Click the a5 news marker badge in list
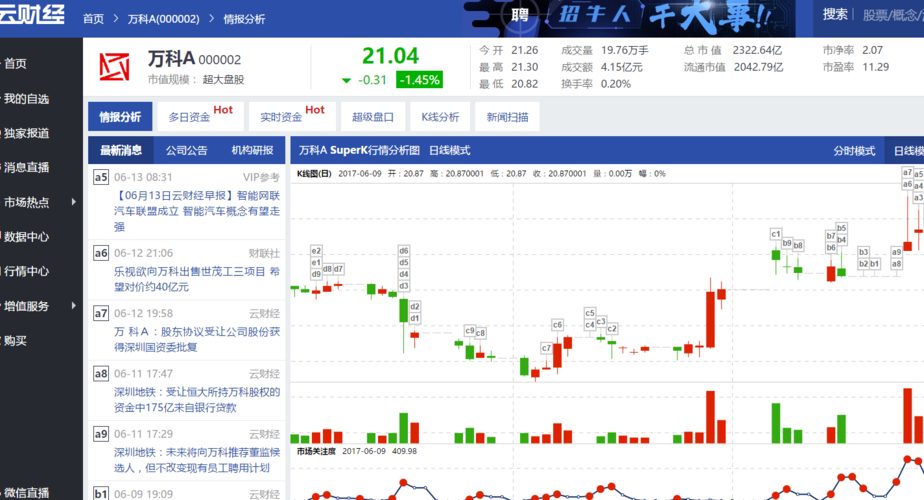The image size is (924, 500). (x=101, y=177)
